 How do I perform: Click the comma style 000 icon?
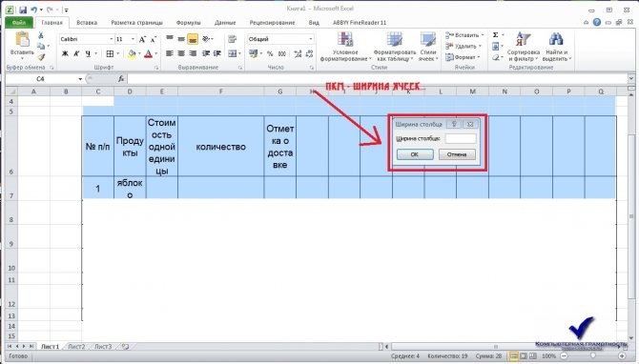point(282,53)
